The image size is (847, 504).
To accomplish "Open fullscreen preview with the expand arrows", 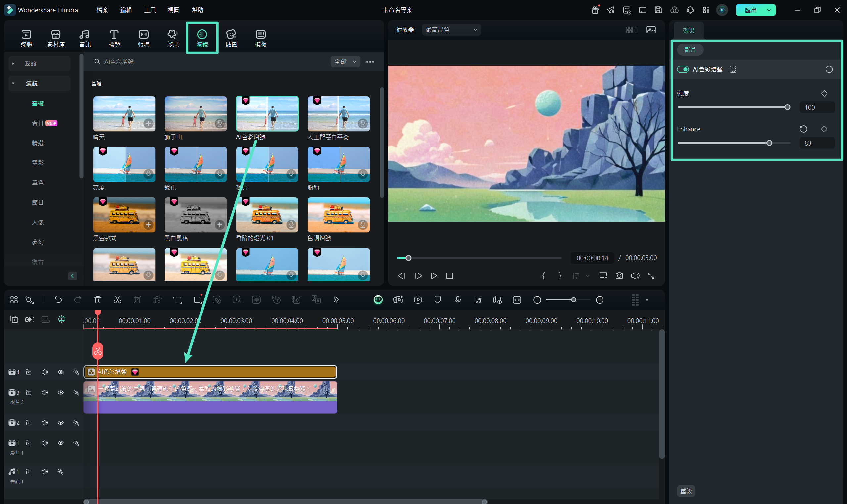I will pos(651,276).
